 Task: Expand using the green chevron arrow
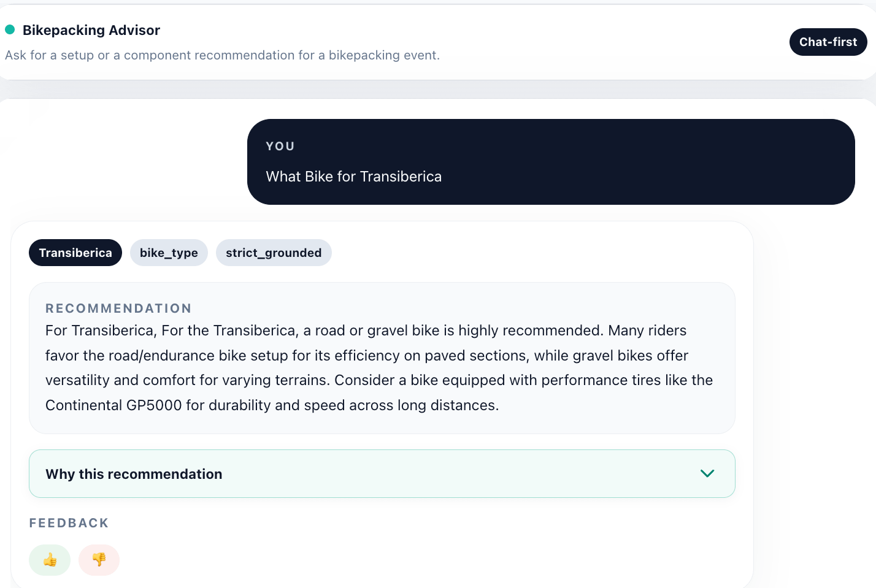point(707,473)
